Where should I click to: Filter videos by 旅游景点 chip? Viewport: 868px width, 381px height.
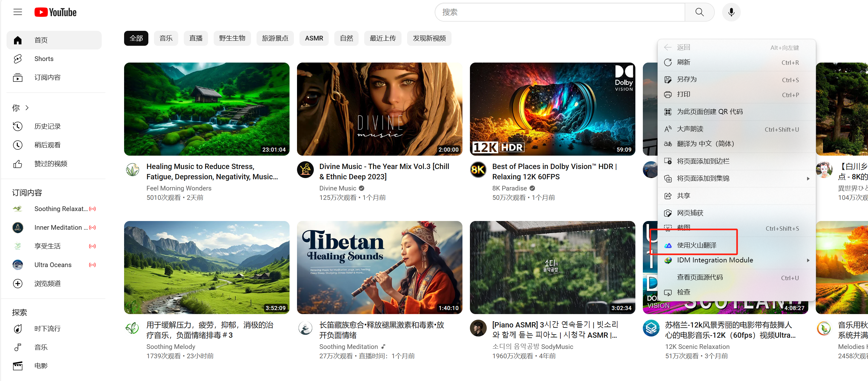click(275, 38)
